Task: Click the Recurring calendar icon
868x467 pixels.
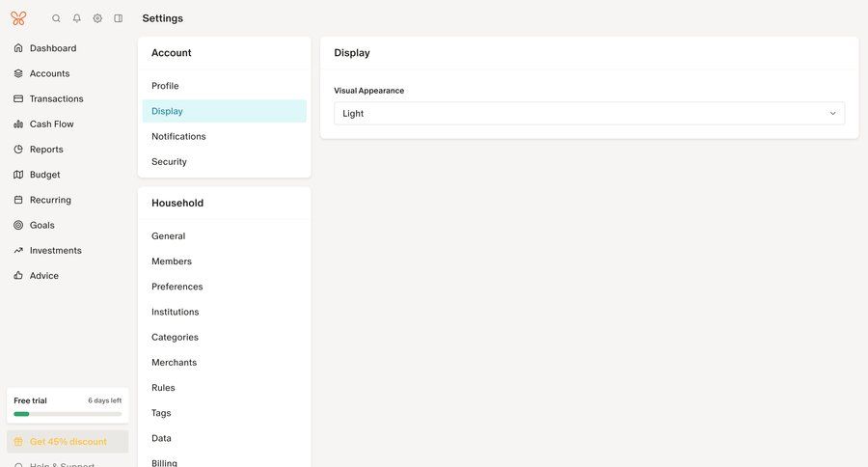Action: point(18,200)
